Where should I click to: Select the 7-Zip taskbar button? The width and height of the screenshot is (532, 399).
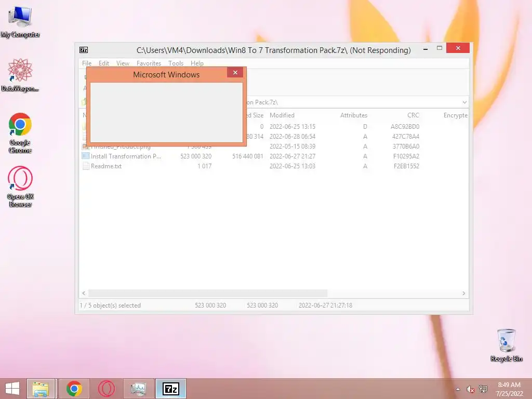click(171, 389)
